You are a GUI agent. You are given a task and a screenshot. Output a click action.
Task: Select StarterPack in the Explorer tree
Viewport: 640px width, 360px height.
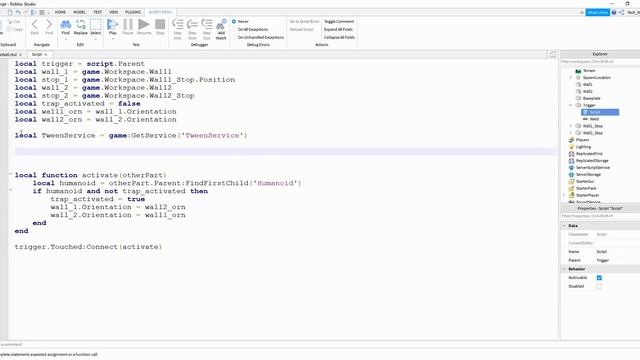click(586, 188)
